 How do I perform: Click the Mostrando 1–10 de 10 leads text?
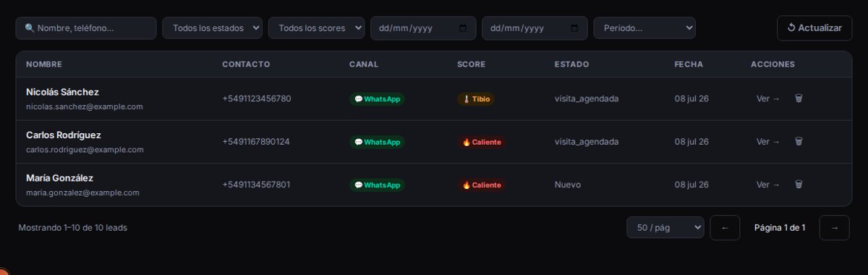click(72, 227)
